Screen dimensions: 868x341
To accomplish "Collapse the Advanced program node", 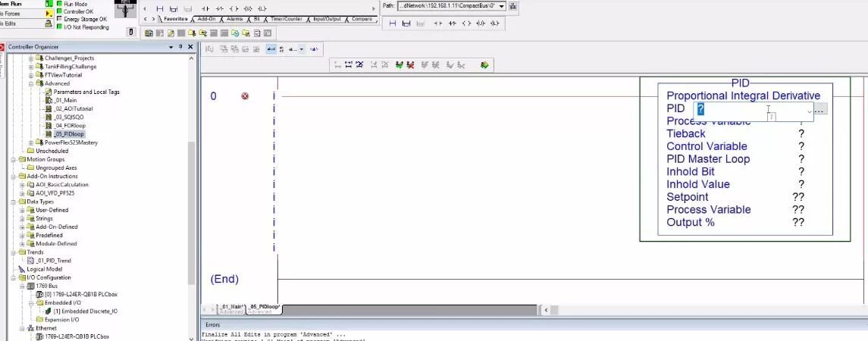I will 32,83.
